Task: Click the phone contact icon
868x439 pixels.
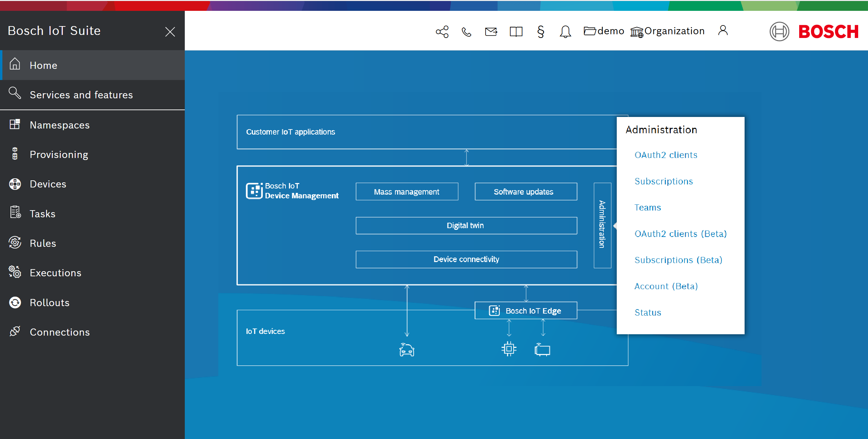Action: [x=467, y=32]
